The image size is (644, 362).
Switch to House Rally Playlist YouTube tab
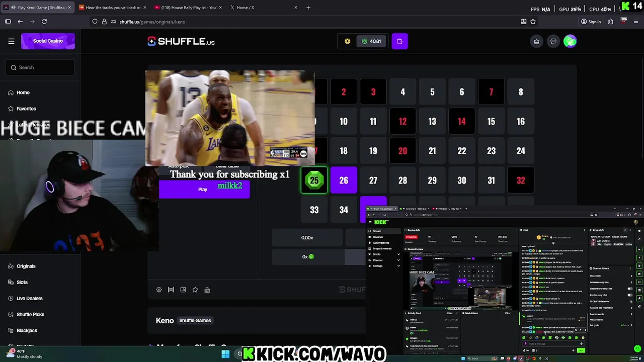click(187, 8)
